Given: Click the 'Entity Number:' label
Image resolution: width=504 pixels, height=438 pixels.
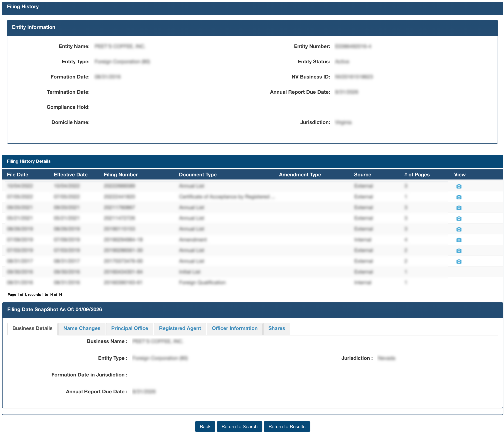Looking at the screenshot, I should pos(312,46).
